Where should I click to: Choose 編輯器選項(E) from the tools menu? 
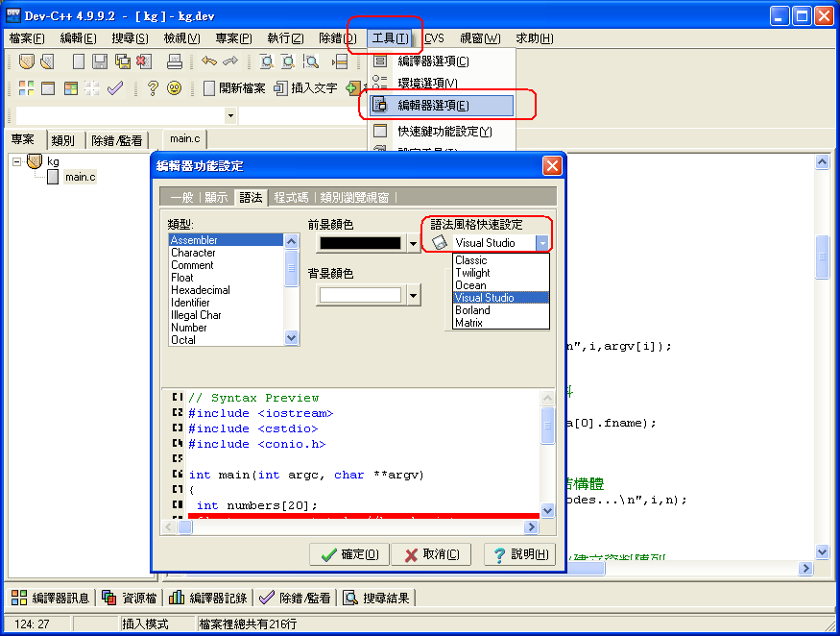[442, 105]
